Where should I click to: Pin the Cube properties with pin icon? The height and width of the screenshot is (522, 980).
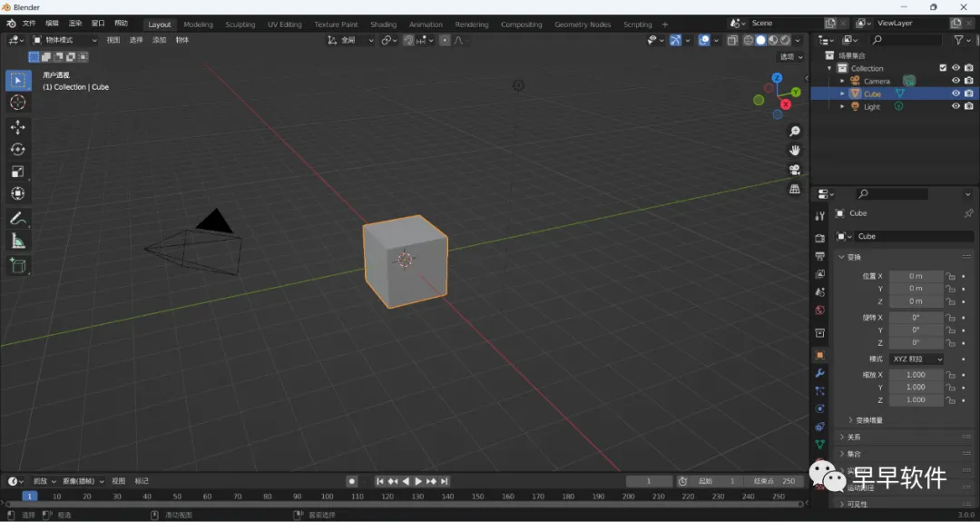point(968,213)
